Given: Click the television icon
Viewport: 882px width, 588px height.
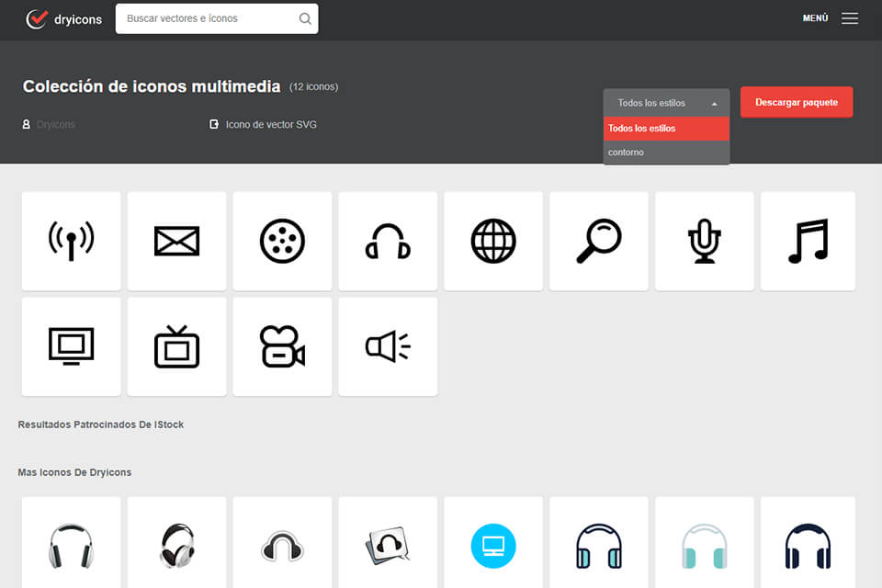Looking at the screenshot, I should tap(176, 346).
